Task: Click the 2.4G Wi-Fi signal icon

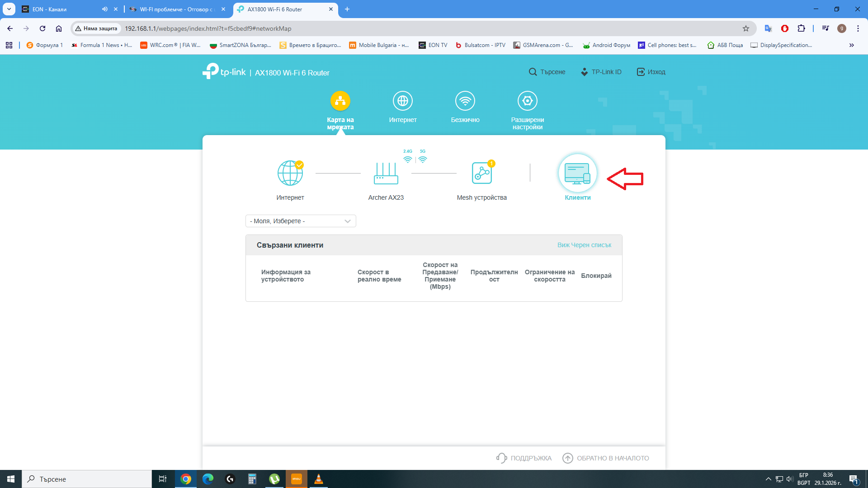Action: [408, 159]
